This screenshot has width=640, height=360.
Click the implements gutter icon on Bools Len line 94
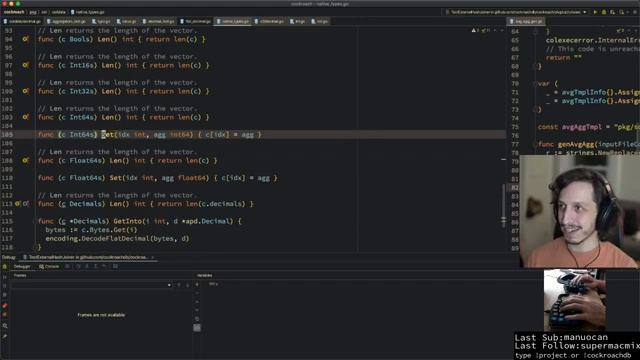pyautogui.click(x=25, y=39)
